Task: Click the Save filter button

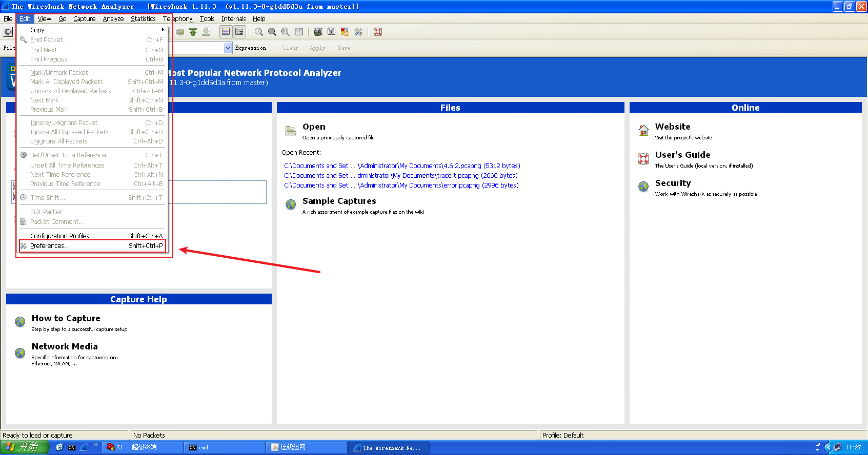Action: click(344, 48)
